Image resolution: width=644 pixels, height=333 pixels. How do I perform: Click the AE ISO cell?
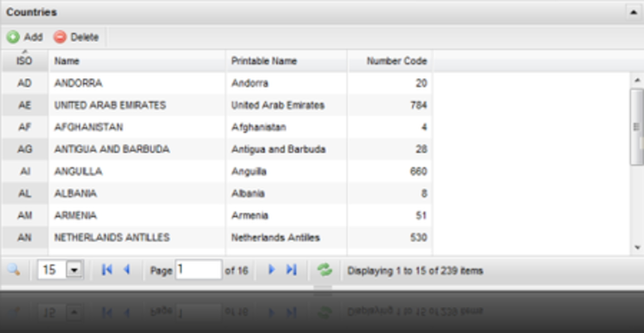coord(24,105)
